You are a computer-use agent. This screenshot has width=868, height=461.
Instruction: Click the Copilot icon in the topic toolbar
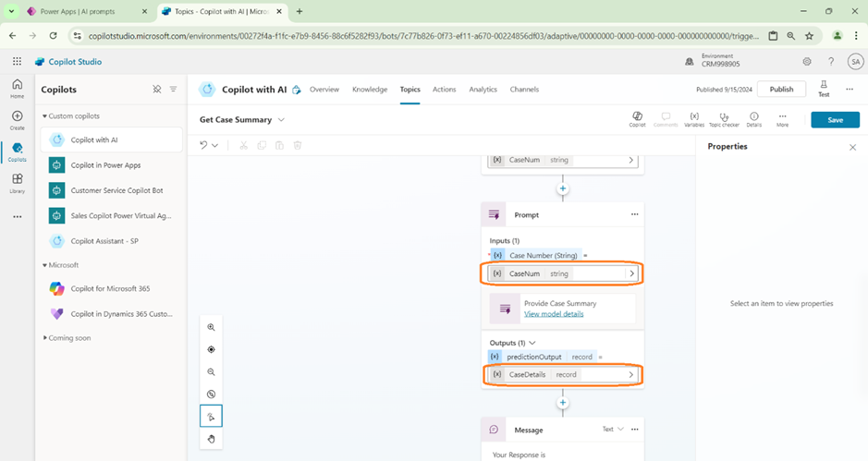(x=637, y=118)
